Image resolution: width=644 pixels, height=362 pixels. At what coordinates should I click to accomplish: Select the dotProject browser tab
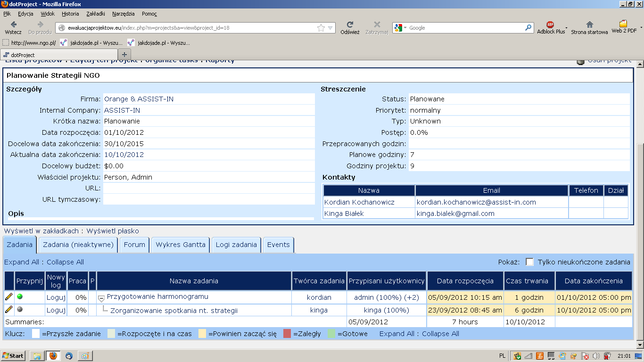(x=58, y=55)
